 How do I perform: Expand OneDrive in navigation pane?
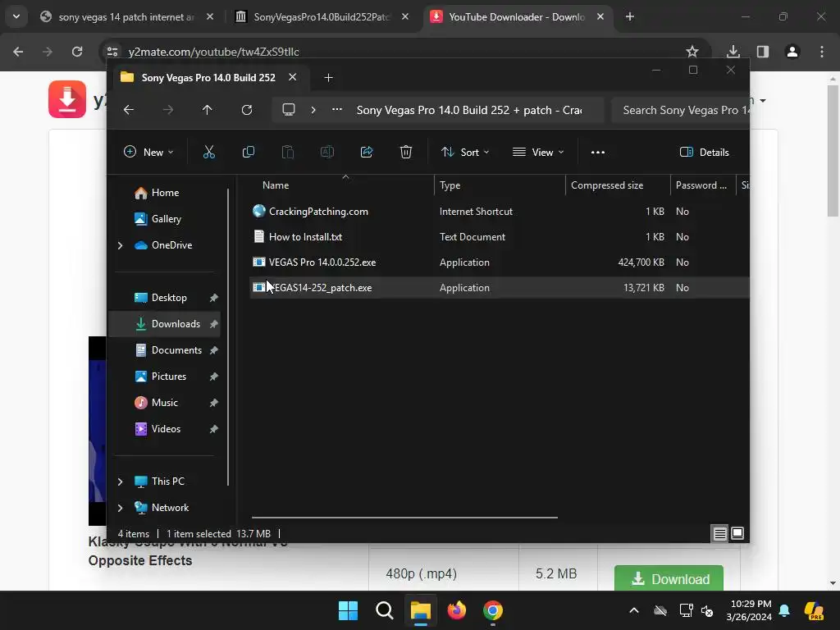pos(120,245)
